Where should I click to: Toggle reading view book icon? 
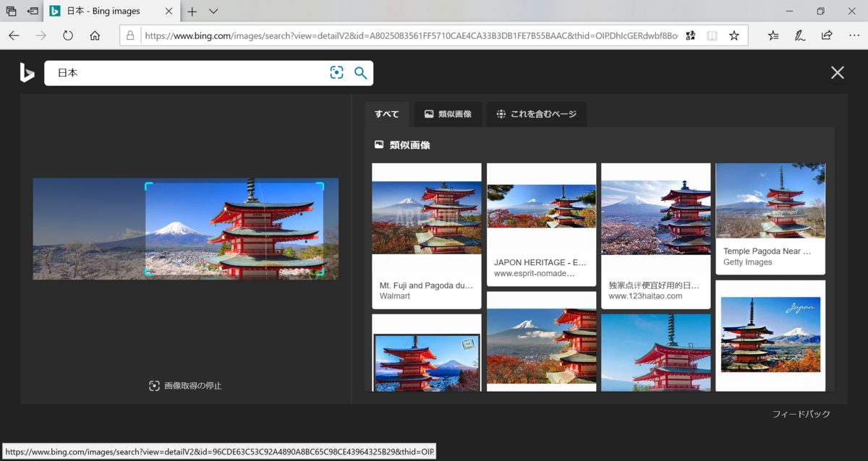click(x=712, y=35)
